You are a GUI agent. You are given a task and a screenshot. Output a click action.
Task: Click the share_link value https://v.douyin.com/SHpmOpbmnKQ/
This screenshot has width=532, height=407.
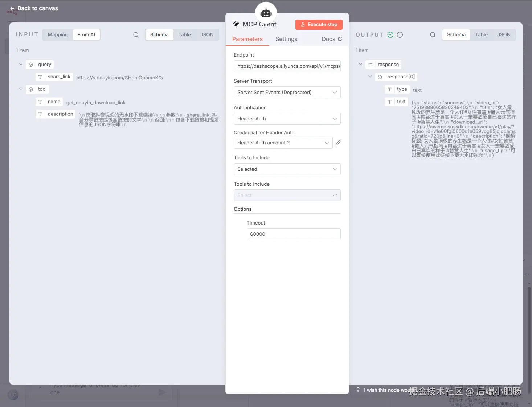click(x=120, y=78)
